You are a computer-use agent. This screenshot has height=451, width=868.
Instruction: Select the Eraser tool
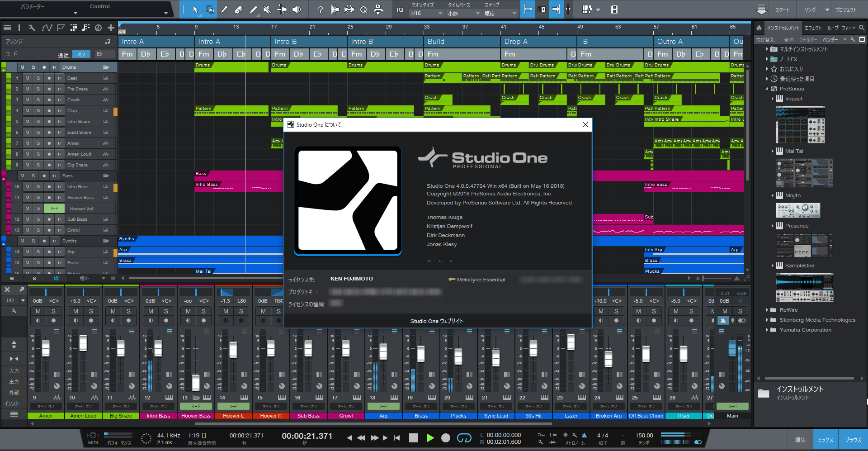pos(239,9)
